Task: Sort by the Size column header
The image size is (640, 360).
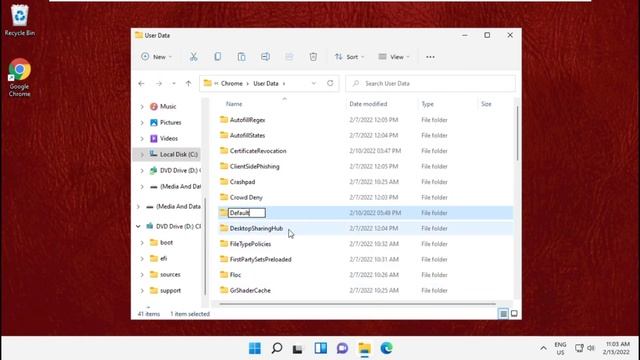Action: coord(486,104)
